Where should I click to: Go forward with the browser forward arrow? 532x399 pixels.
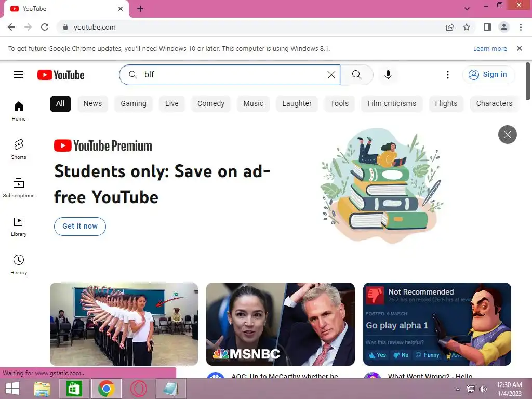[28, 27]
